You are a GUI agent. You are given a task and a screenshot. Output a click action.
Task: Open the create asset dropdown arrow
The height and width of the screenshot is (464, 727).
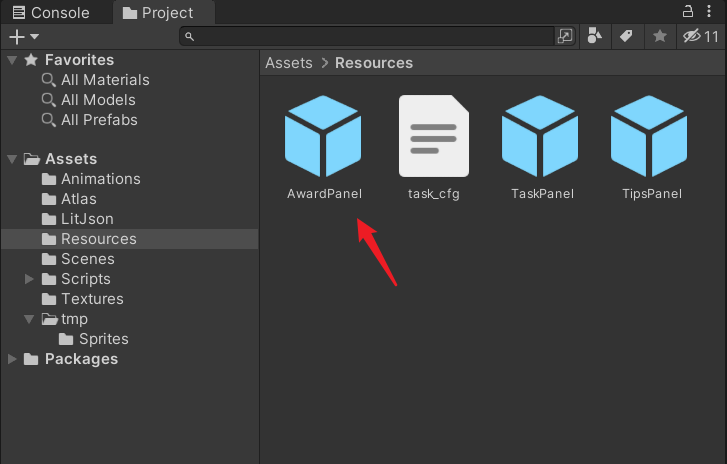coord(34,36)
